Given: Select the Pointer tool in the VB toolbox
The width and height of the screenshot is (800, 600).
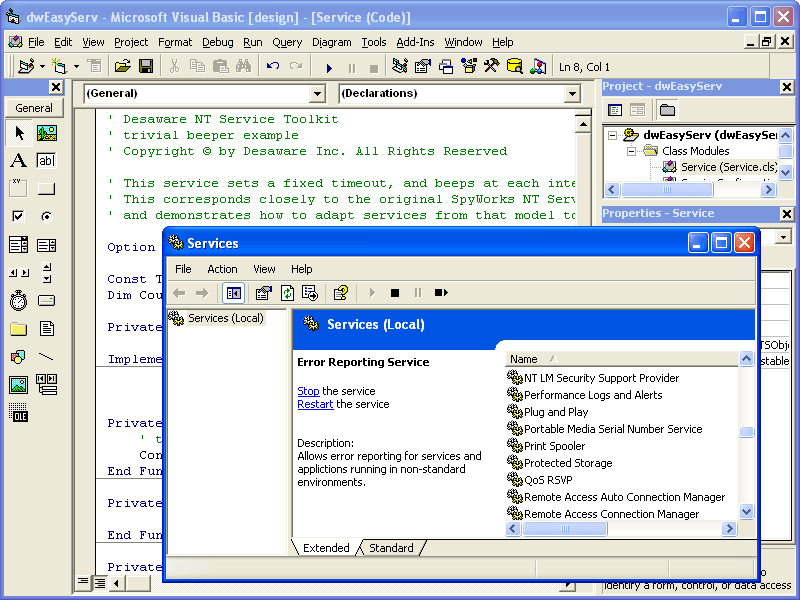Looking at the screenshot, I should [19, 133].
